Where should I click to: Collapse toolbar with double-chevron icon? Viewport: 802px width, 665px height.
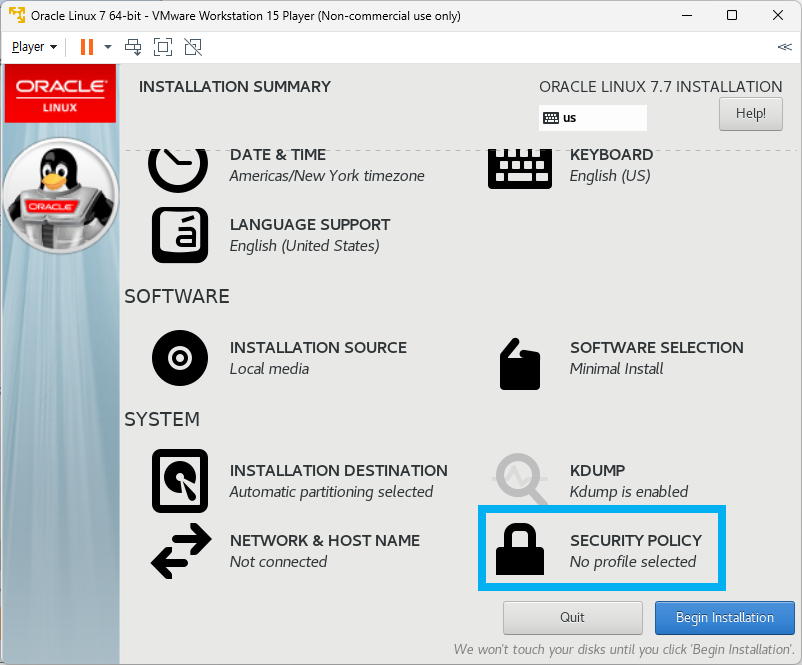pos(785,47)
